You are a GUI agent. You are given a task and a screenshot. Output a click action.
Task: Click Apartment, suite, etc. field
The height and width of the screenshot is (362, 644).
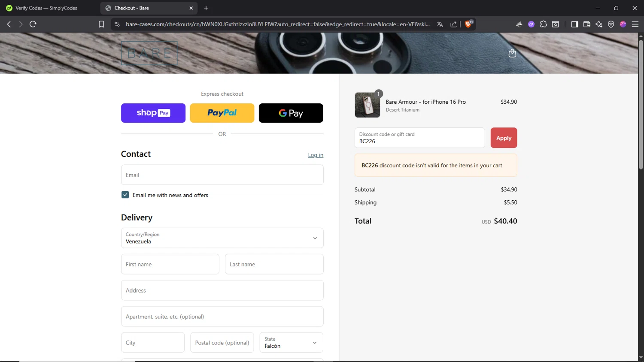click(x=222, y=317)
